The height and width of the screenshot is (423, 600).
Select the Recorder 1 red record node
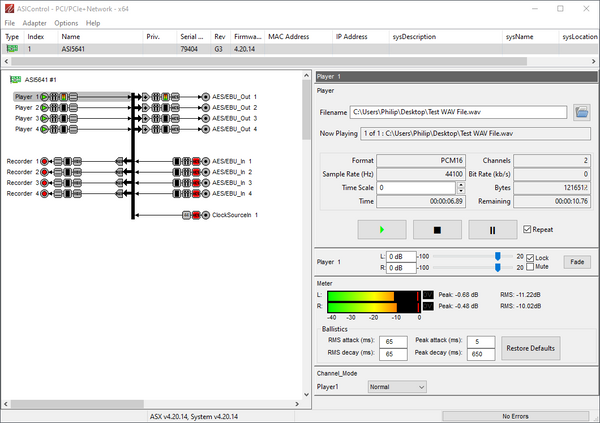[x=44, y=161]
